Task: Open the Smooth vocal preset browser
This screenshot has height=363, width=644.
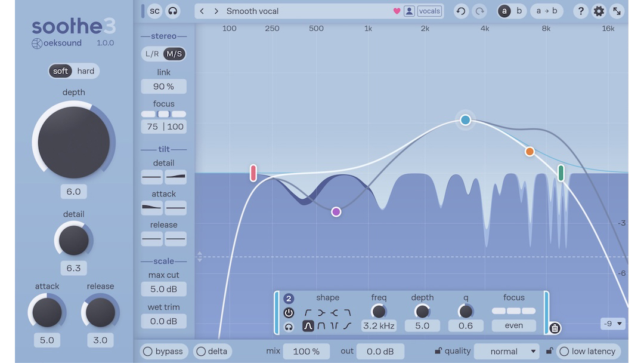Action: point(252,11)
